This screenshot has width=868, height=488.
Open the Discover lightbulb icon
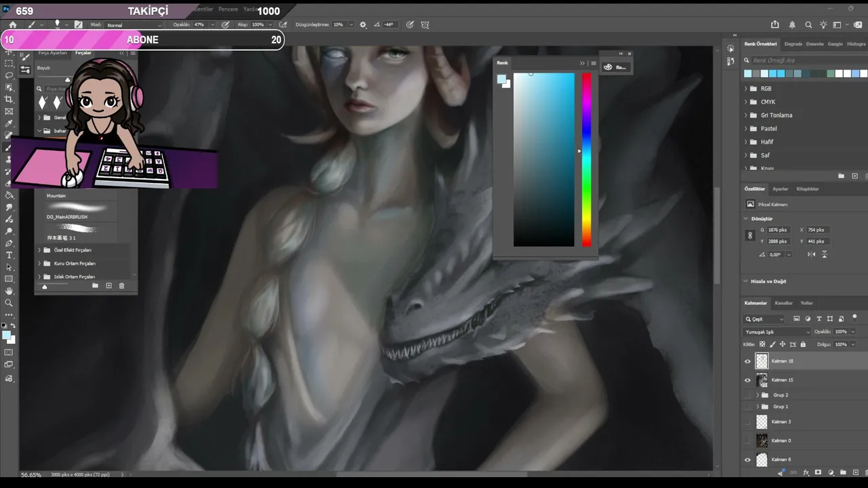click(x=824, y=24)
